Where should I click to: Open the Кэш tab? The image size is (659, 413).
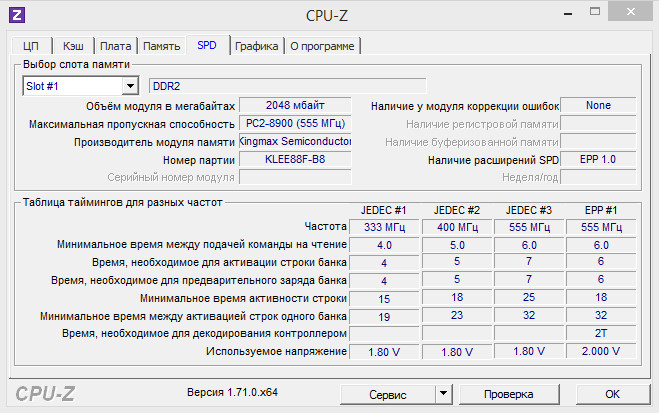click(73, 46)
